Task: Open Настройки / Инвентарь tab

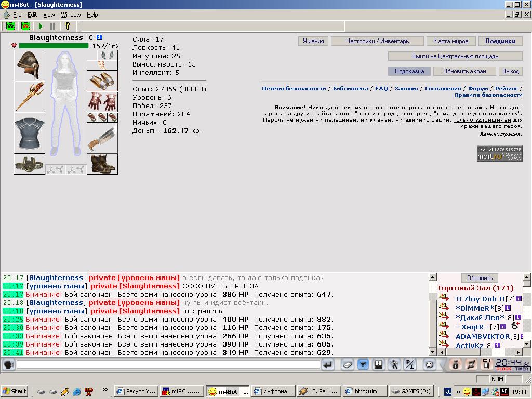Action: 377,41
